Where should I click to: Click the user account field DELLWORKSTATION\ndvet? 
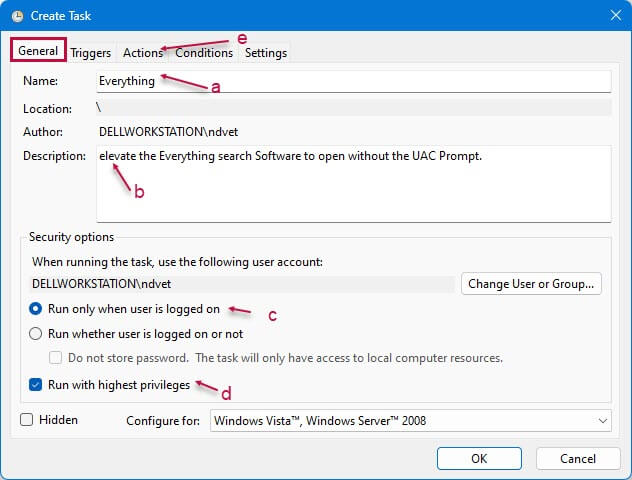[243, 284]
